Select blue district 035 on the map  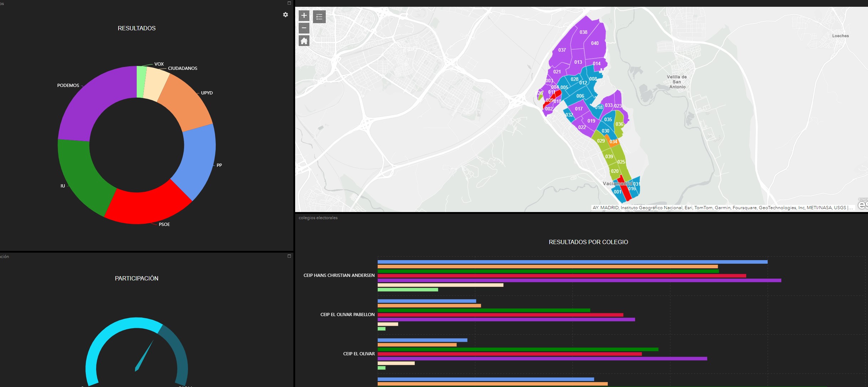click(608, 119)
